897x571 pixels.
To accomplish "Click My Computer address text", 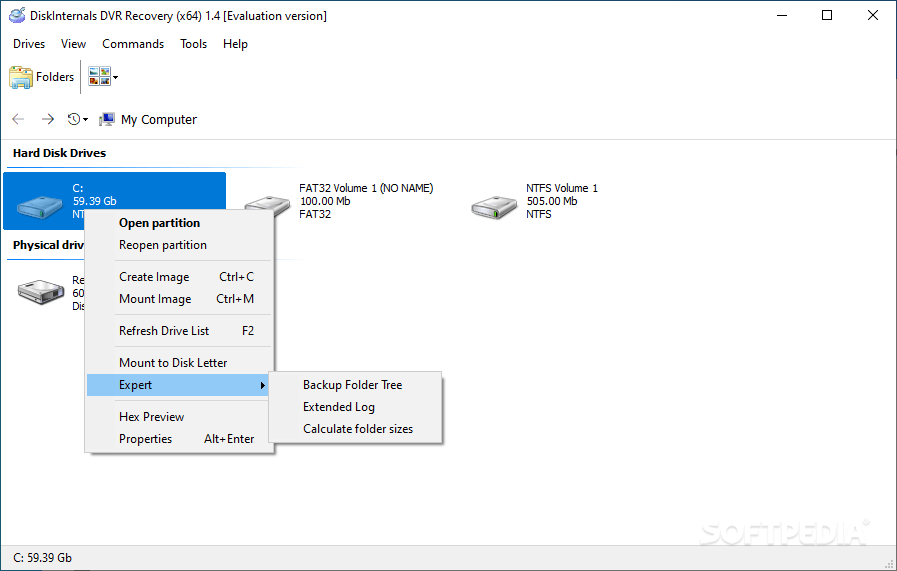I will click(158, 120).
